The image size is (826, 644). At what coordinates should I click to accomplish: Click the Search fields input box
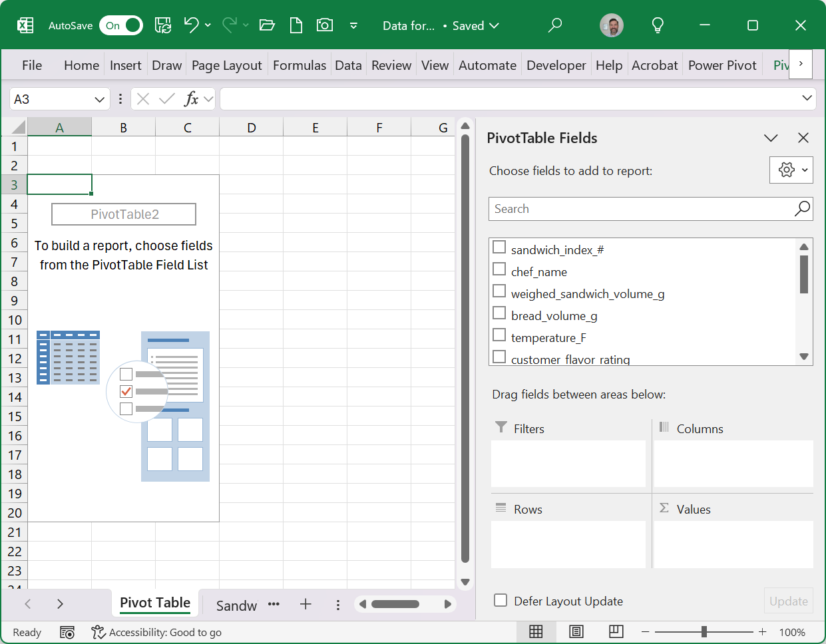click(x=640, y=209)
